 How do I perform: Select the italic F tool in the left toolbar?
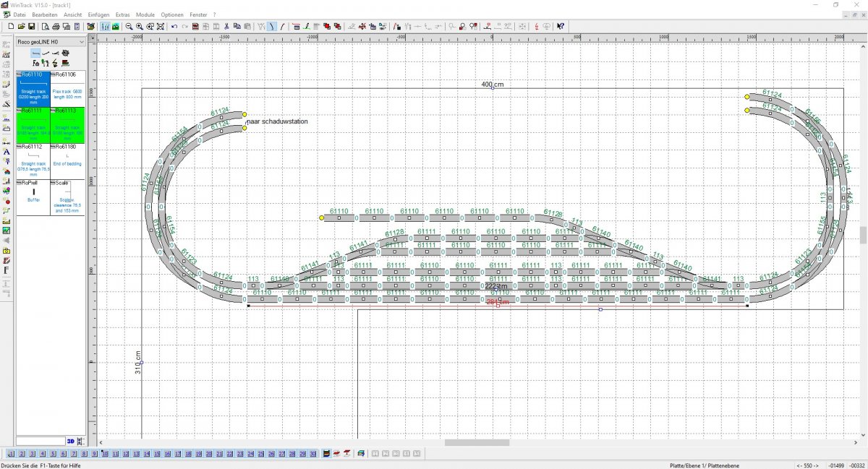7,270
